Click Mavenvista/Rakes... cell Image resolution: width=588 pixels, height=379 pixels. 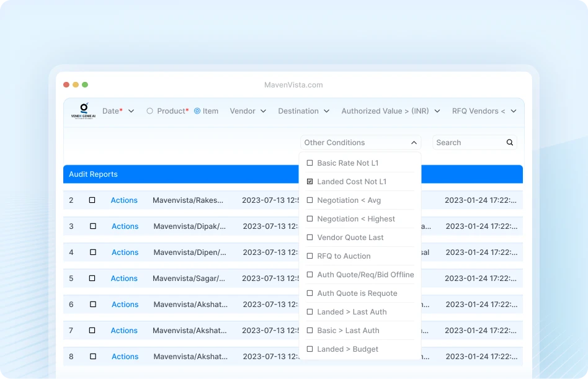[188, 200]
